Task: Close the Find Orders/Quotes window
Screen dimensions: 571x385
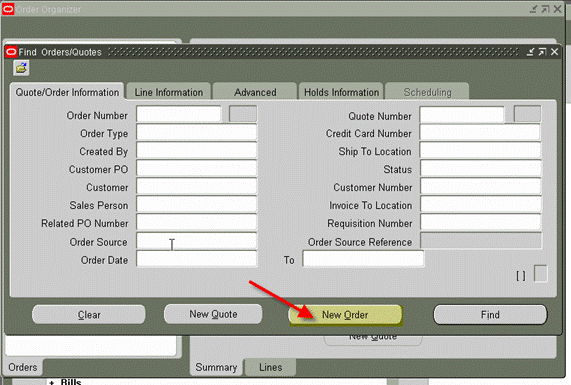Action: [x=554, y=52]
